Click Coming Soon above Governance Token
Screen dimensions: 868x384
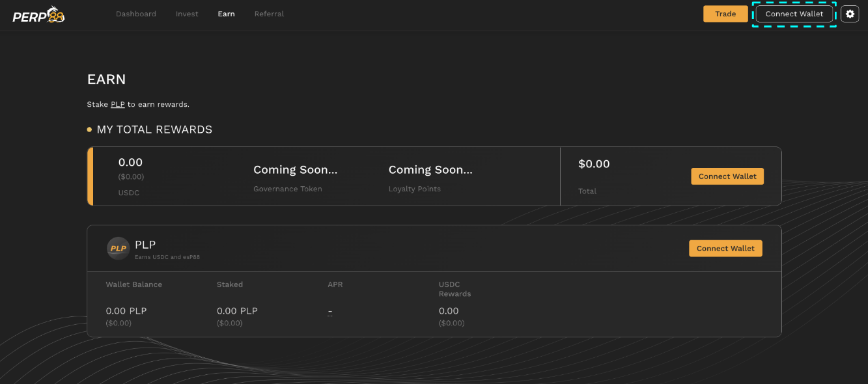click(296, 170)
